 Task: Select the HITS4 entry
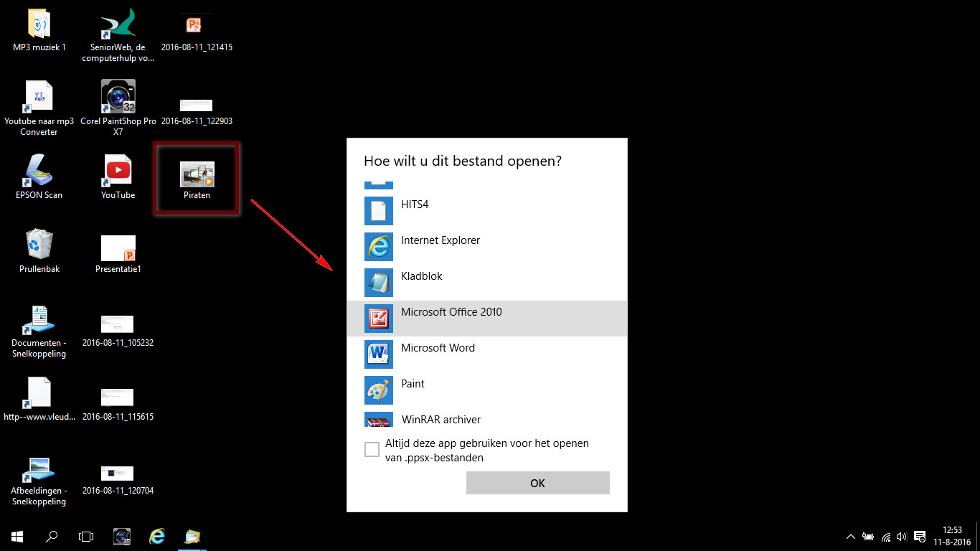pos(486,211)
